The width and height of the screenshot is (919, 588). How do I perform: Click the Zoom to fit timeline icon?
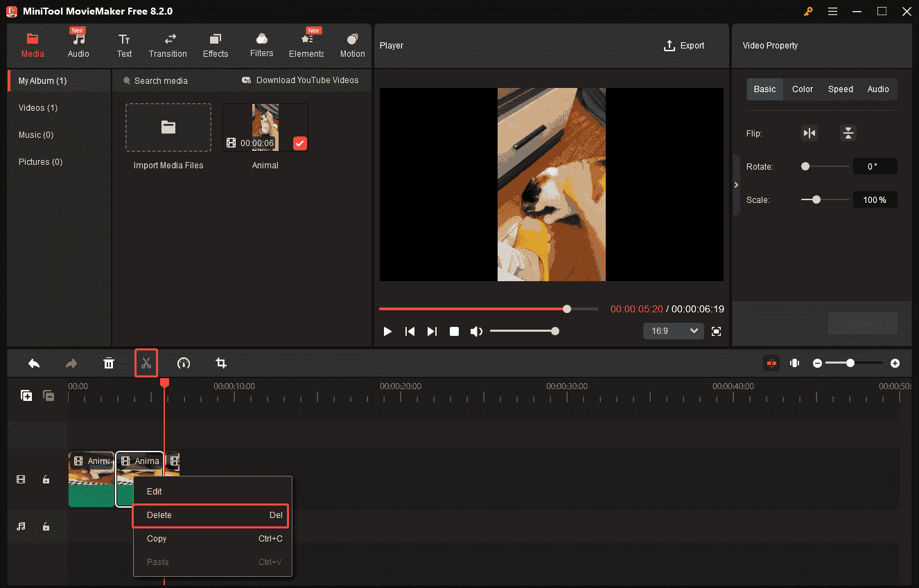(794, 363)
